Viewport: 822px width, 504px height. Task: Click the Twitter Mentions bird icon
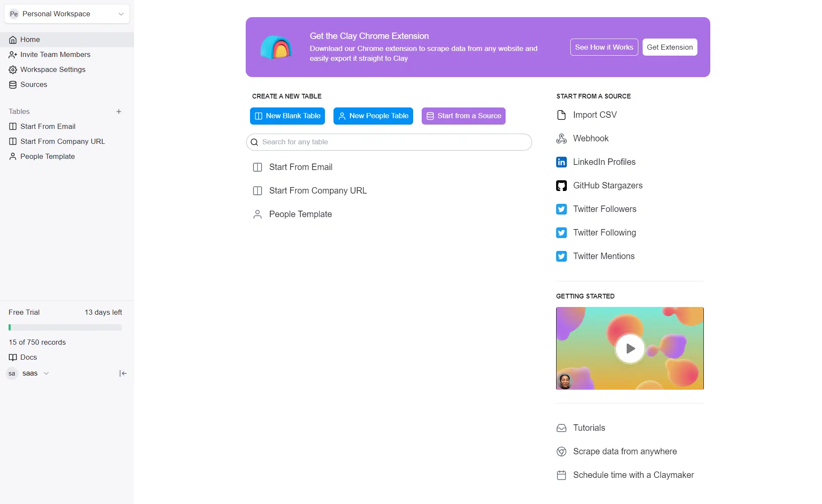click(x=561, y=256)
